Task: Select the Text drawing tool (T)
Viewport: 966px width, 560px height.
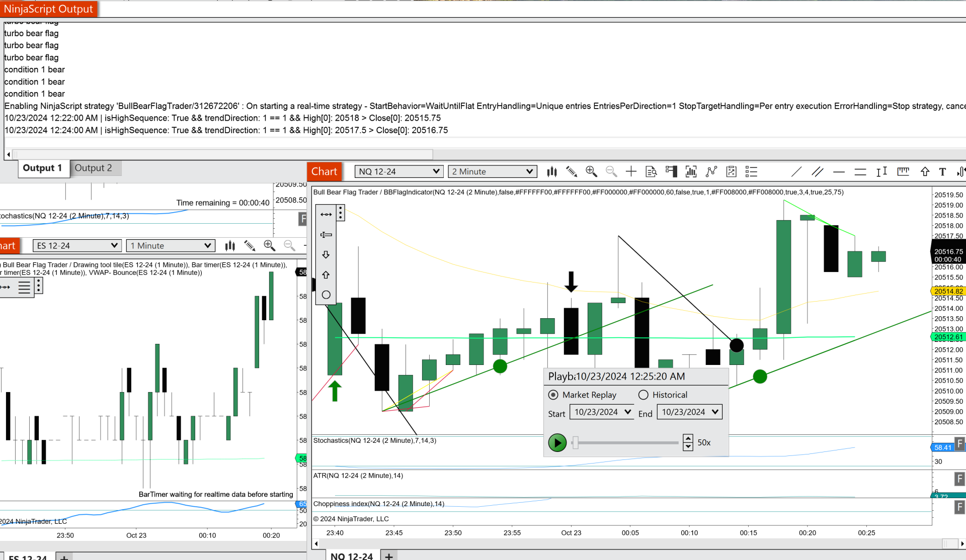Action: pyautogui.click(x=942, y=172)
